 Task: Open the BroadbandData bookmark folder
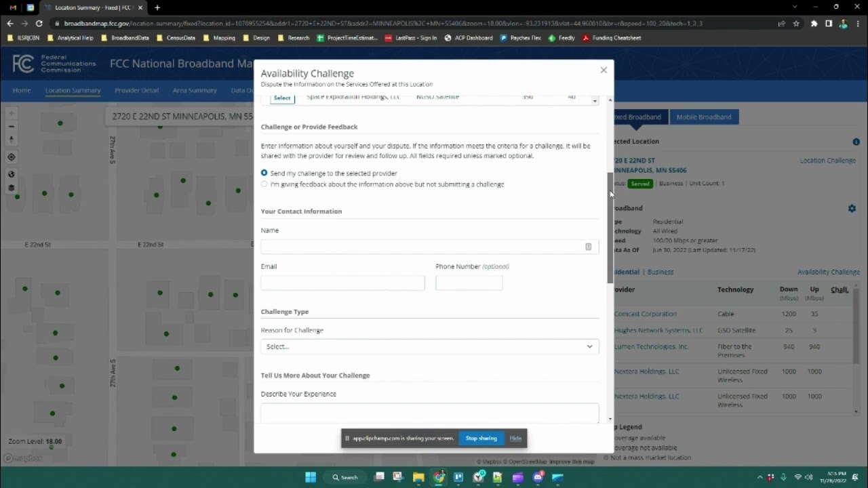(125, 38)
